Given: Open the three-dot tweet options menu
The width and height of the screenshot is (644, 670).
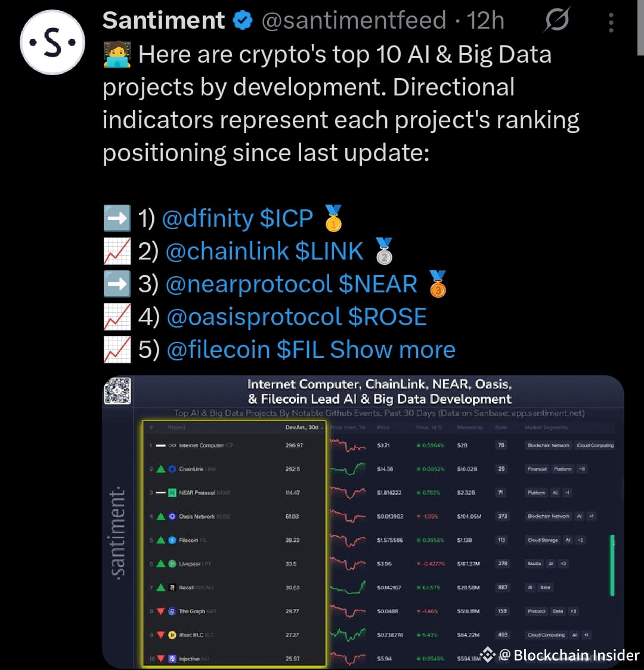Looking at the screenshot, I should [610, 21].
